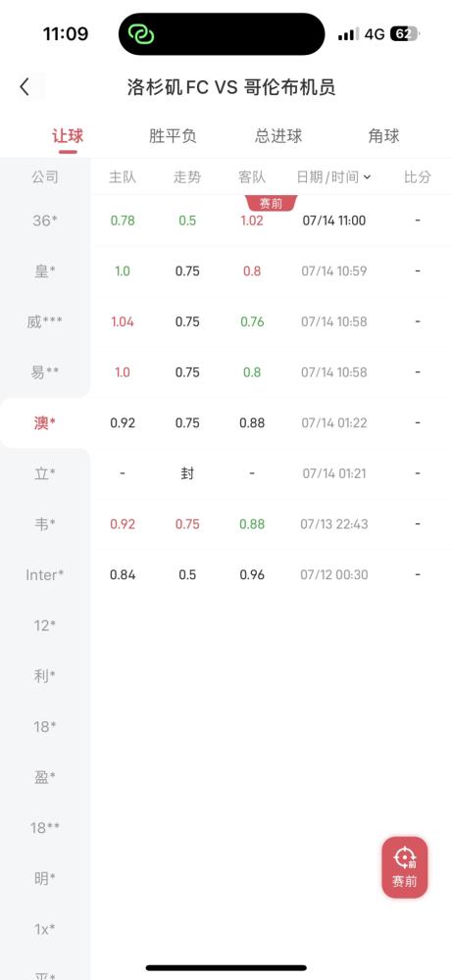Screen dimensions: 452x980
Task: Select the highlighted 澳* company
Action: click(45, 422)
